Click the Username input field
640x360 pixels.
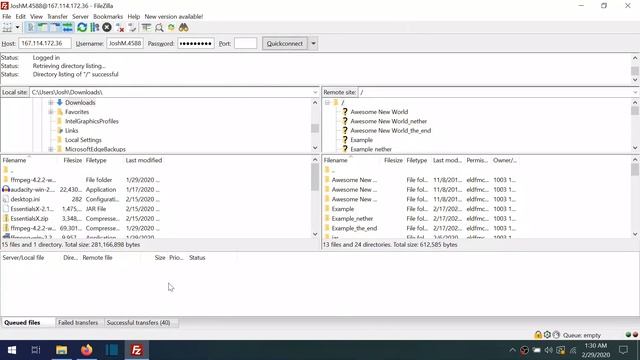pyautogui.click(x=125, y=43)
